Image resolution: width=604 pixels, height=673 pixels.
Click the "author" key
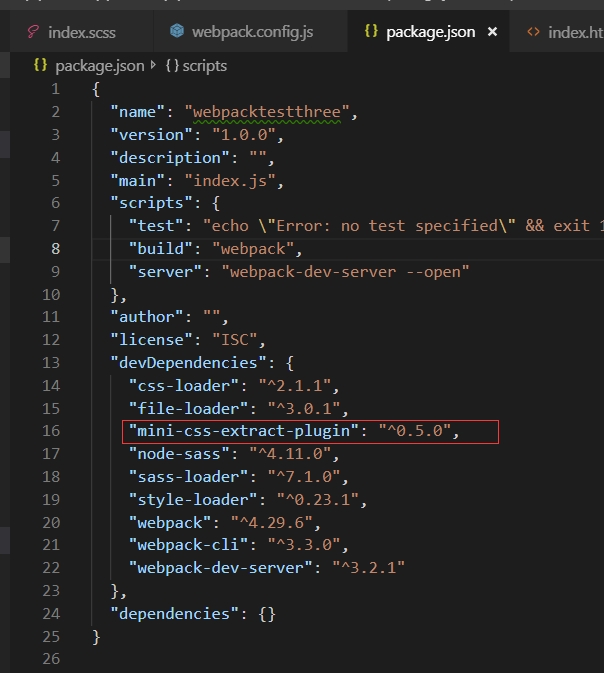(x=147, y=317)
